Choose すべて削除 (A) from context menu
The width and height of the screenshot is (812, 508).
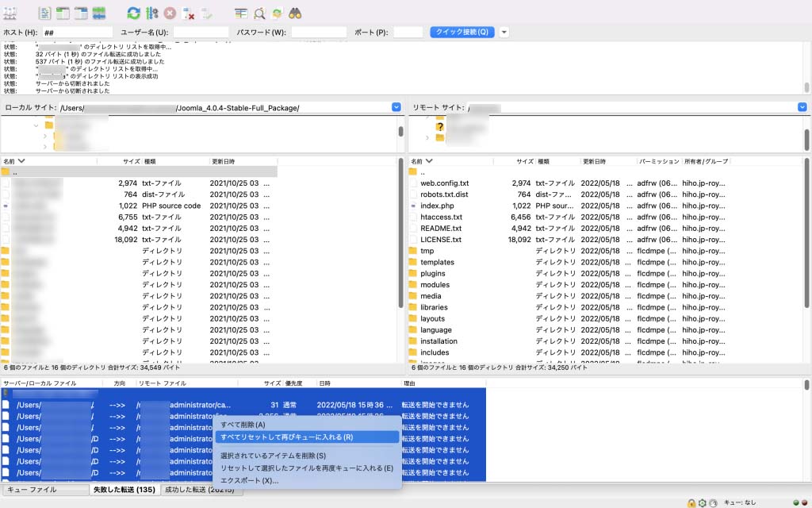(x=243, y=425)
